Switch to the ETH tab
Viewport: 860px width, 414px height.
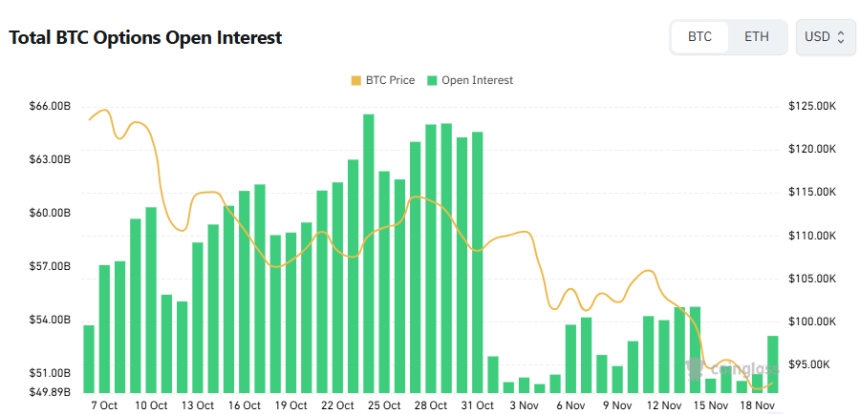757,37
